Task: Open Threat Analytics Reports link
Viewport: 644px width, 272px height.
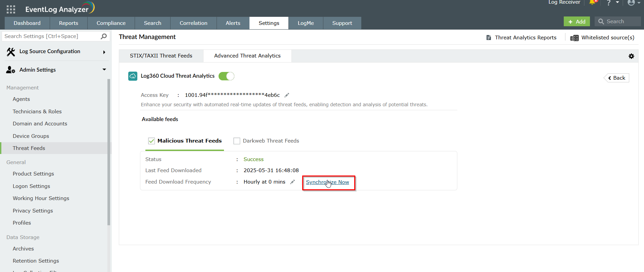Action: tap(525, 38)
